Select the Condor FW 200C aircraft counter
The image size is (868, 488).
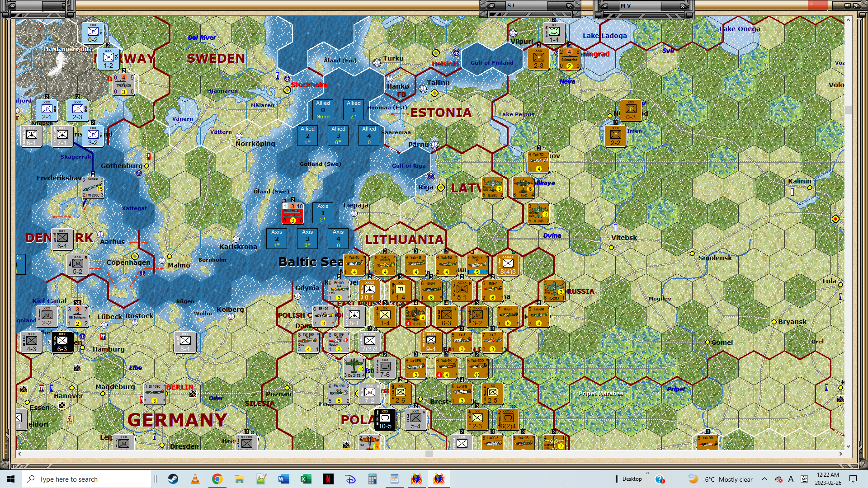pos(93,188)
